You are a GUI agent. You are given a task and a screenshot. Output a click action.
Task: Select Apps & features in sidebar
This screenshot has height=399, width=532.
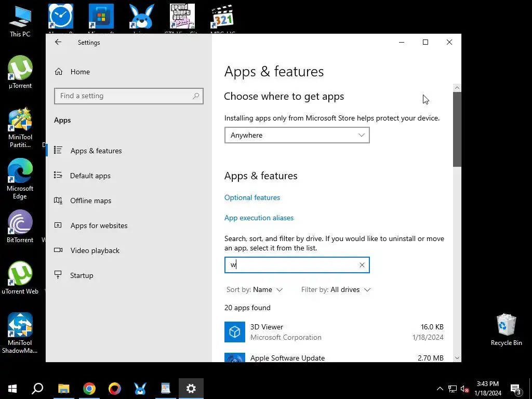click(x=96, y=151)
